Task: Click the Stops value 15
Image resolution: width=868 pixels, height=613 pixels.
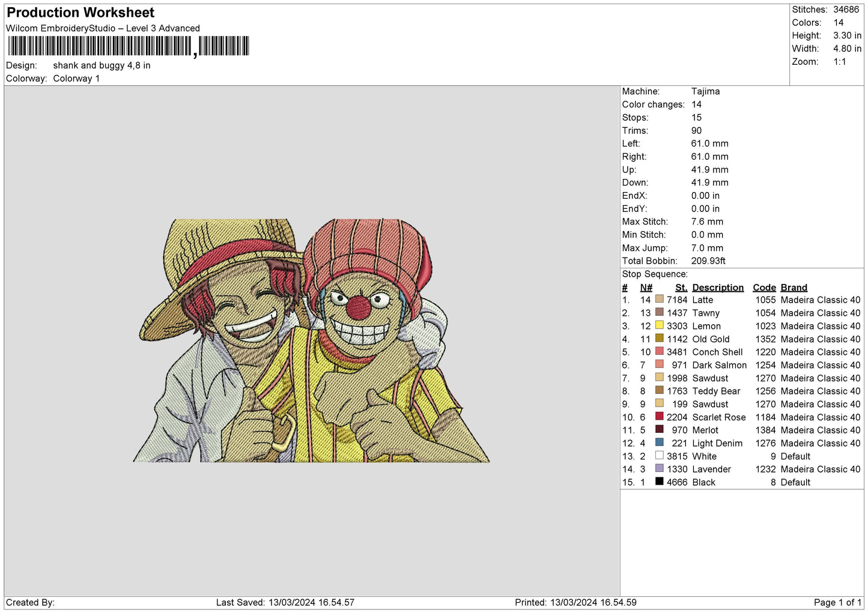Action: pyautogui.click(x=696, y=118)
